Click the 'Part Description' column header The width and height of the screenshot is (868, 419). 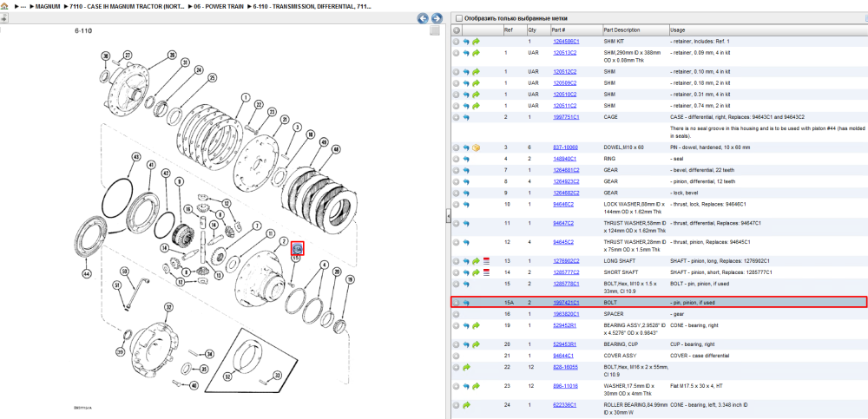coord(621,29)
